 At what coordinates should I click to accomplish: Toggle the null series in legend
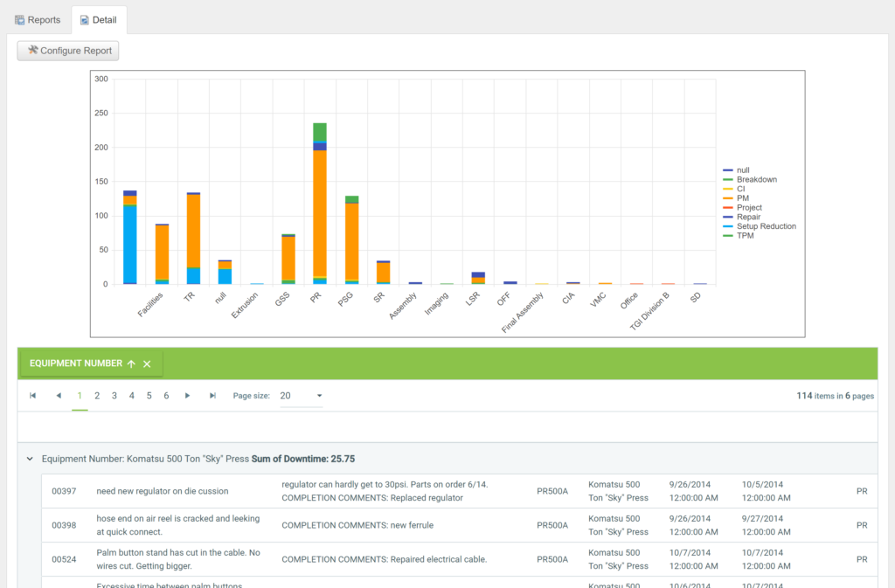(736, 170)
